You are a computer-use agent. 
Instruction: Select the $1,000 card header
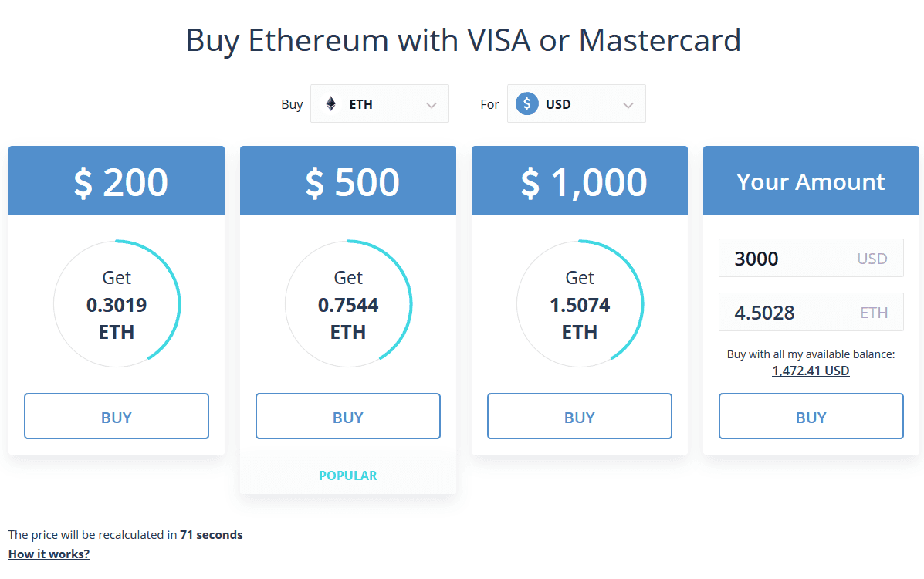pyautogui.click(x=580, y=181)
